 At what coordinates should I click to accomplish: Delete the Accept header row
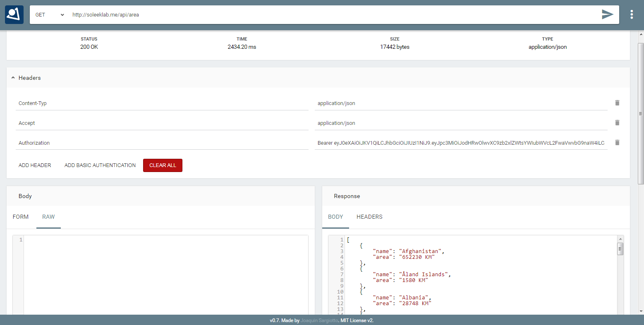coord(617,123)
